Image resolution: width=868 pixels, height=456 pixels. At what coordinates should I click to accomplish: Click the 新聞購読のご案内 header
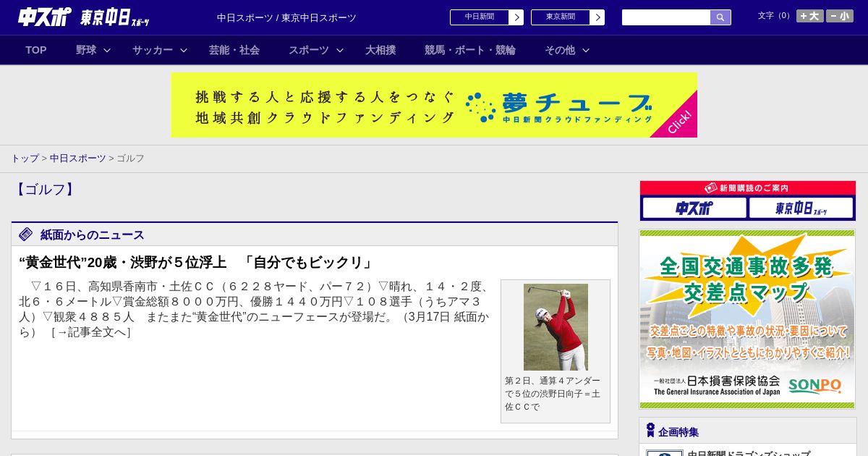(748, 188)
